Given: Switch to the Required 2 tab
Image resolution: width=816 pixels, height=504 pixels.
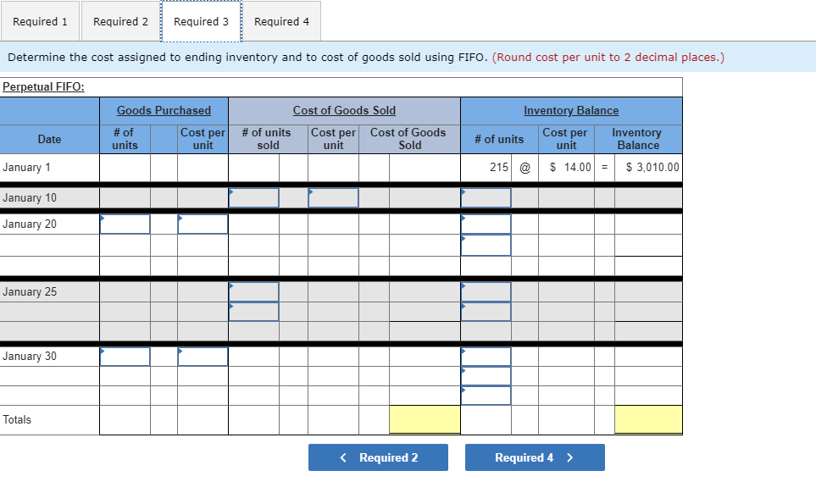Looking at the screenshot, I should pyautogui.click(x=119, y=20).
